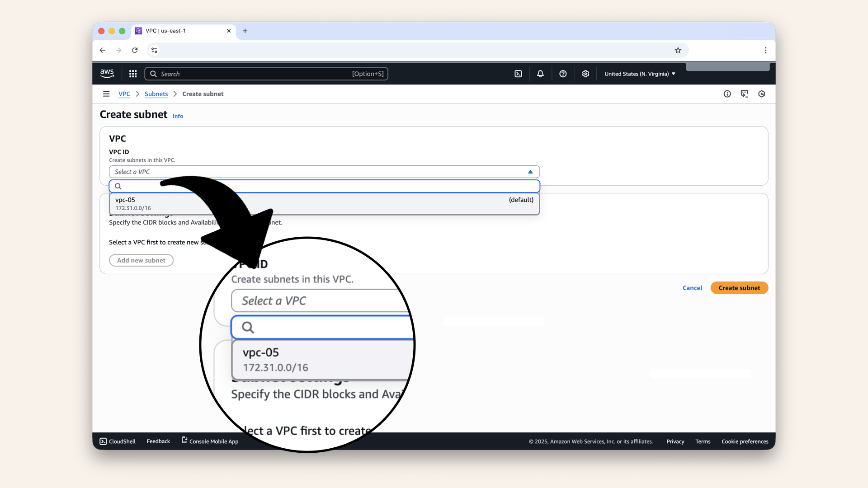This screenshot has height=488, width=868.
Task: Click the Cancel link
Action: point(692,288)
